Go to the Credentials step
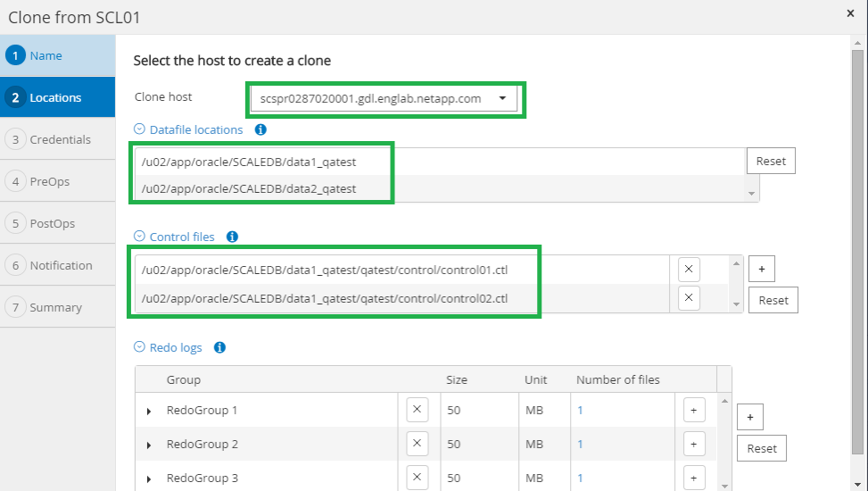Viewport: 868px width, 491px height. tap(59, 139)
